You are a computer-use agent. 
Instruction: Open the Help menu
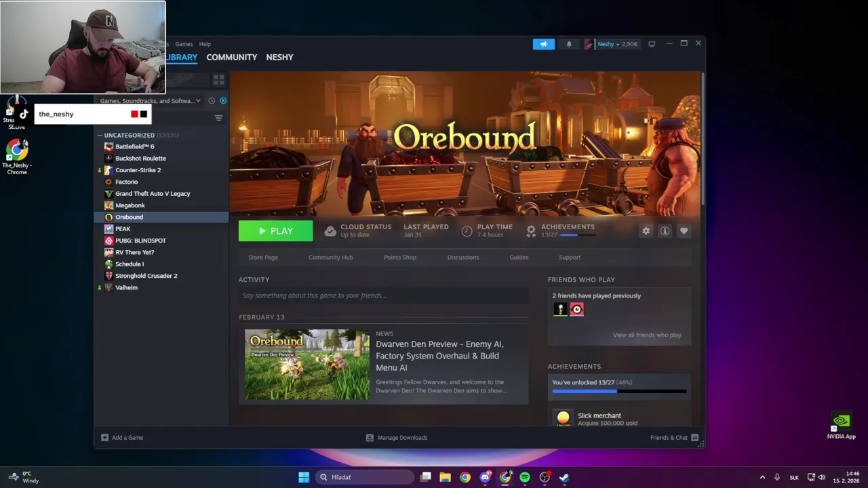click(205, 44)
